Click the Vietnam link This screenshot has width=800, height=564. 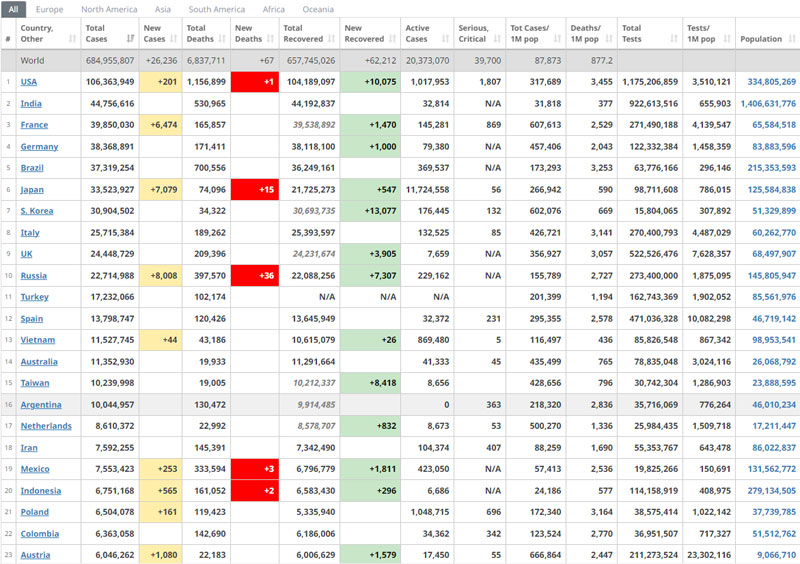38,340
